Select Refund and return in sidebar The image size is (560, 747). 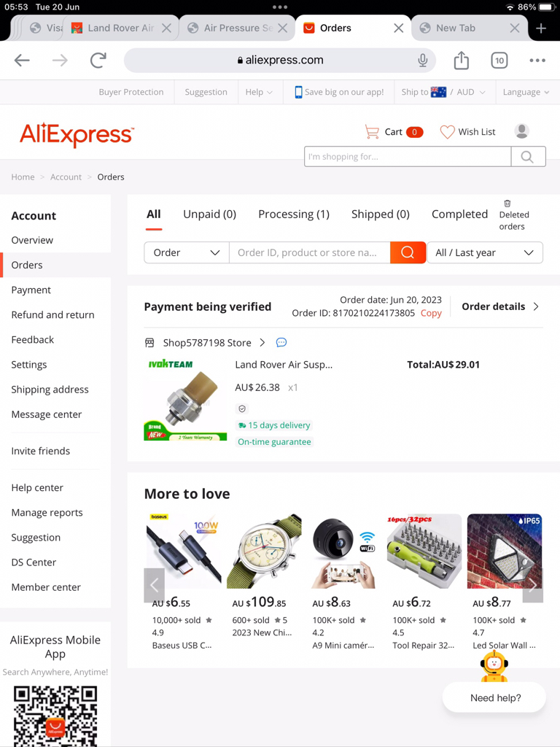[x=52, y=315]
